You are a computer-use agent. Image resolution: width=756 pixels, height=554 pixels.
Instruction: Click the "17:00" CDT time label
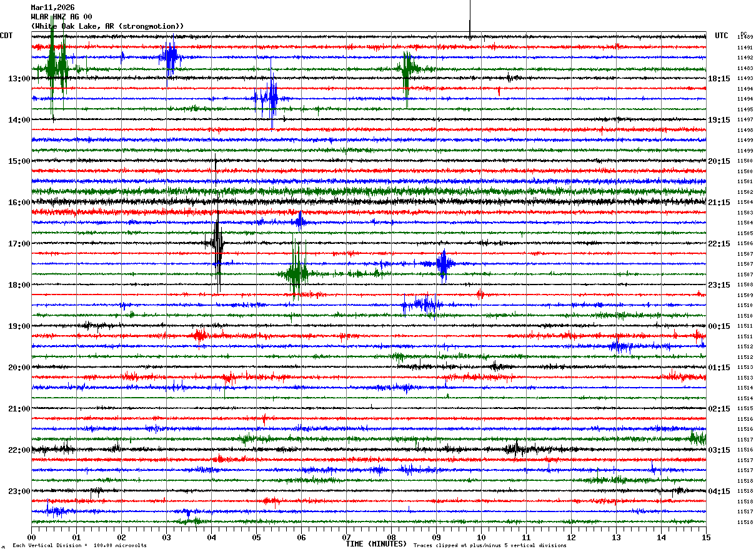click(19, 244)
